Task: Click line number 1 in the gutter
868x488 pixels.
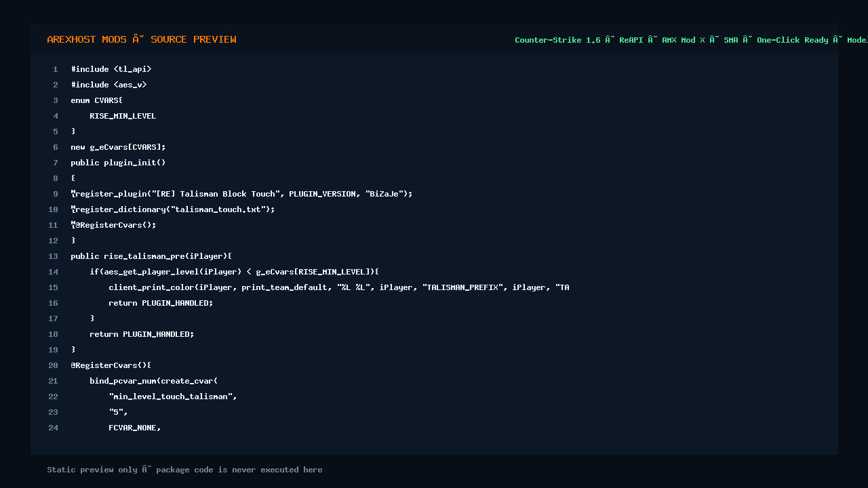Action: pyautogui.click(x=56, y=69)
